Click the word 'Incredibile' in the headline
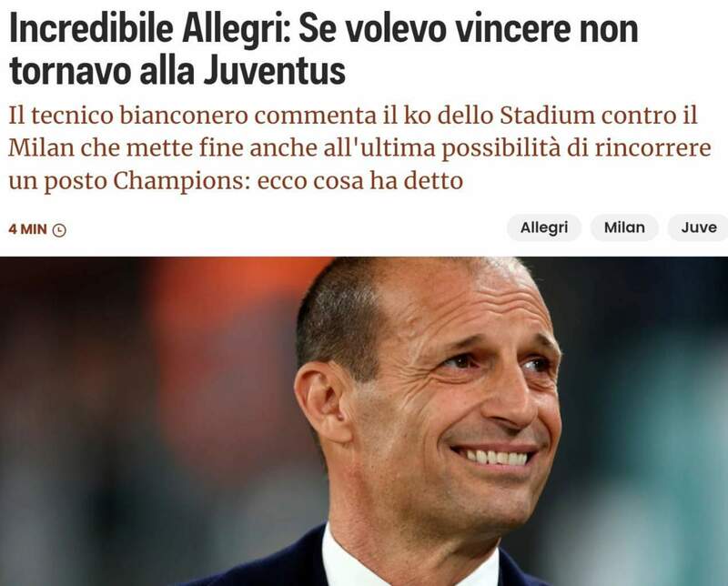Screen dimensions: 728x586 pyautogui.click(x=91, y=29)
